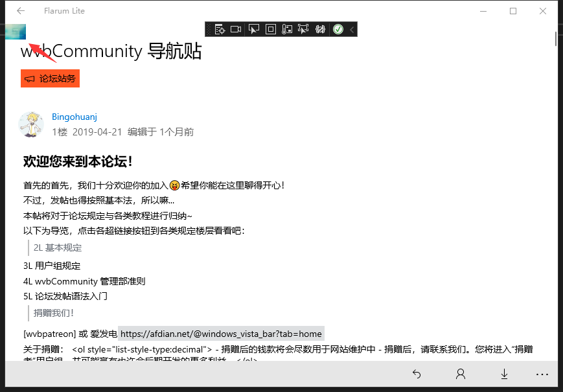
Task: Click Bingohuanj's avatar picture
Action: pos(31,124)
